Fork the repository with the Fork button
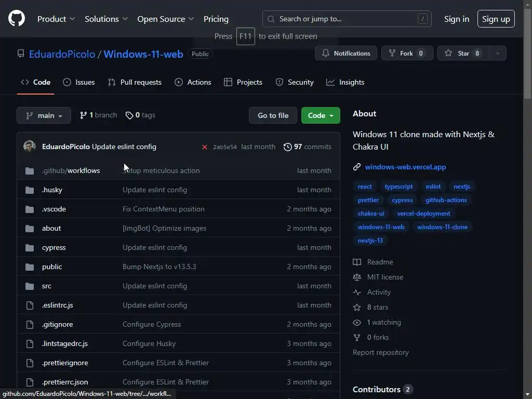The height and width of the screenshot is (399, 532). (407, 54)
